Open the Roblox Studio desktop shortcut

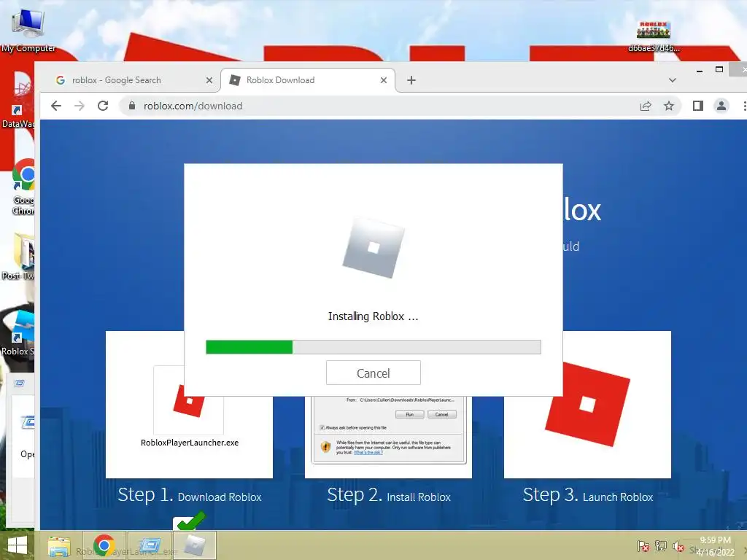point(18,333)
